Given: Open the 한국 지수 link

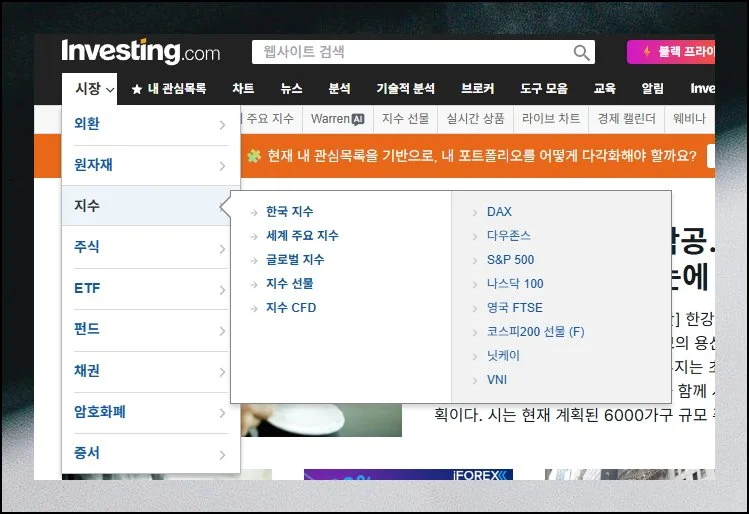Looking at the screenshot, I should [x=289, y=212].
